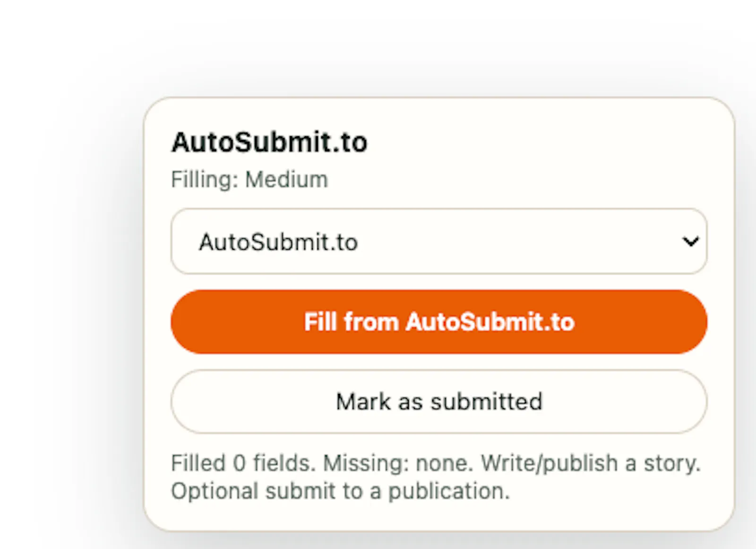Click the Mark as submitted button
This screenshot has width=756, height=549.
pyautogui.click(x=439, y=401)
